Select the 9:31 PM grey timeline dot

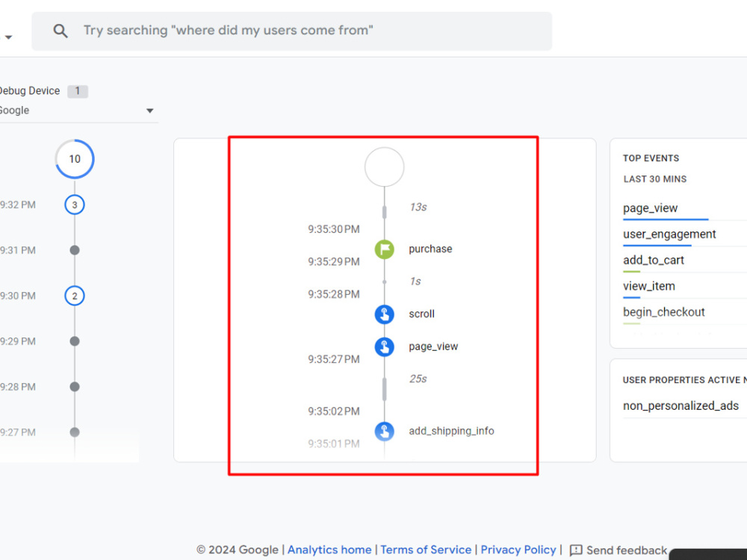pos(75,250)
